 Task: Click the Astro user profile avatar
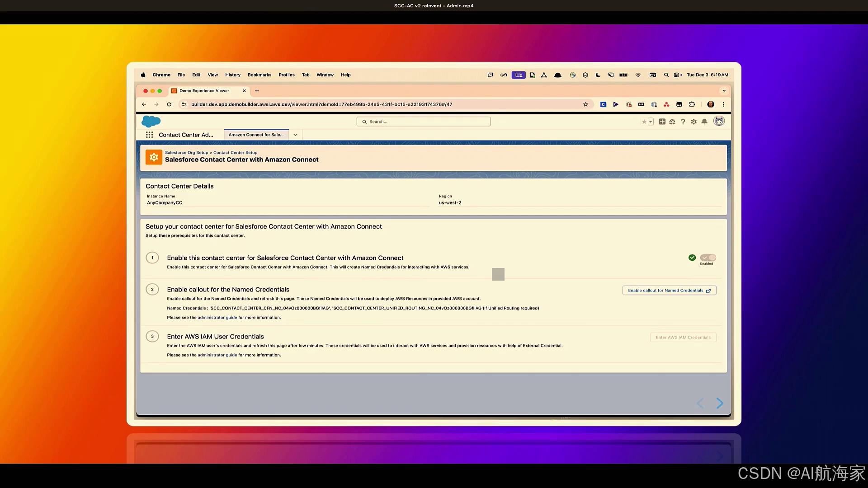click(x=719, y=121)
